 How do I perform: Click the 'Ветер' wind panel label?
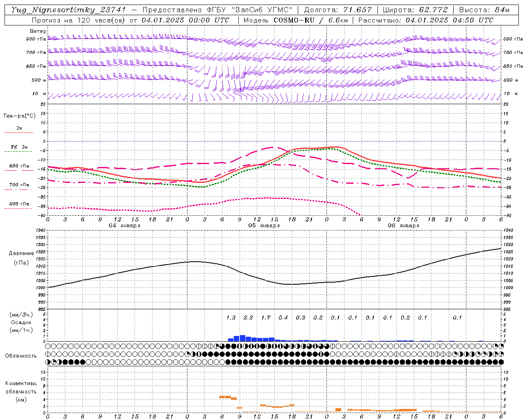(x=38, y=31)
